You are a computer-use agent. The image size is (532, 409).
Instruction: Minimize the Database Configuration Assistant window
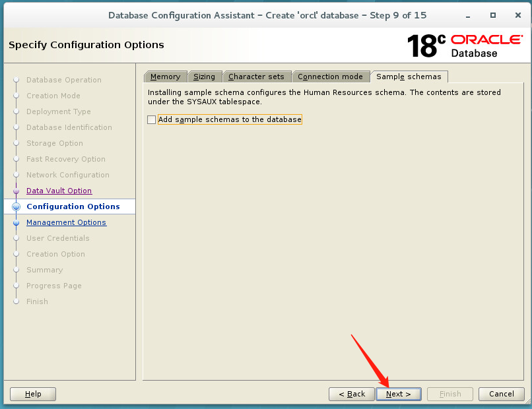pyautogui.click(x=468, y=16)
